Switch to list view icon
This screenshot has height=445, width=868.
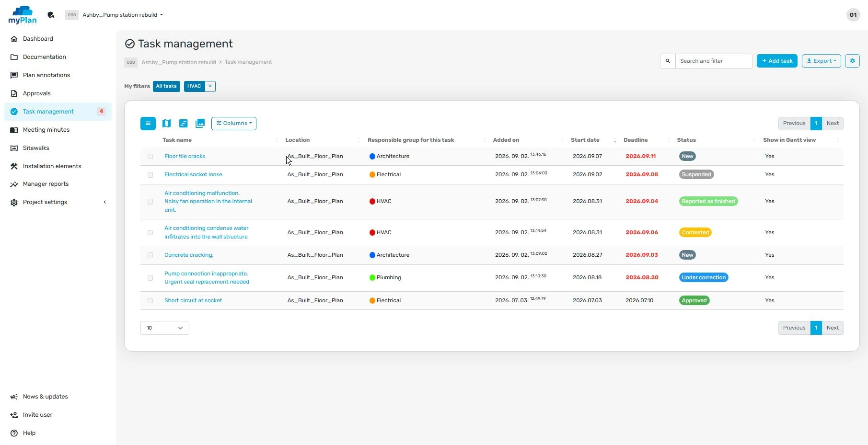pyautogui.click(x=148, y=124)
